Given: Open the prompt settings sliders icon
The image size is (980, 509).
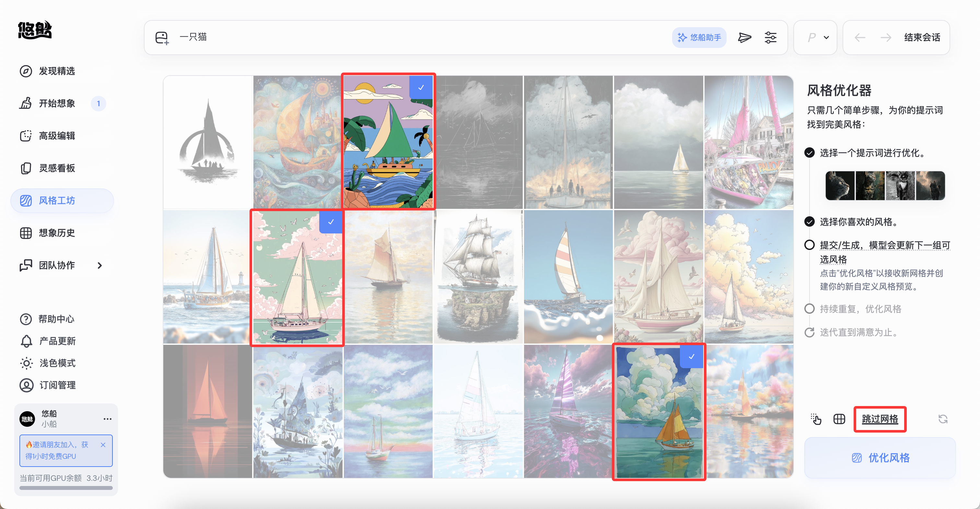Looking at the screenshot, I should 770,37.
